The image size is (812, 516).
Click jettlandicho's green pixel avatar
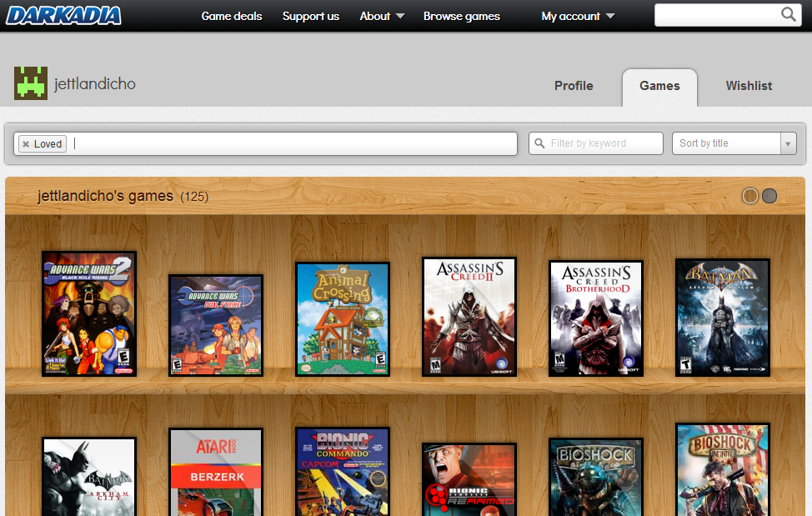[31, 83]
